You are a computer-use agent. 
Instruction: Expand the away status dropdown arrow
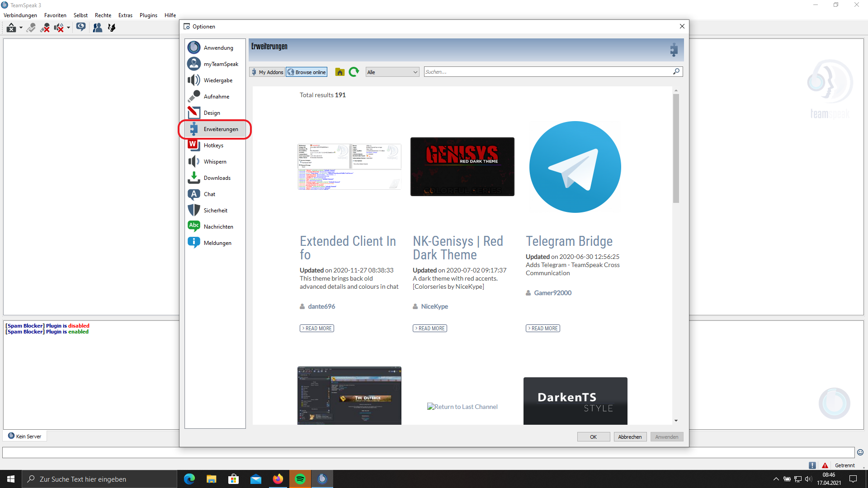[x=21, y=28]
